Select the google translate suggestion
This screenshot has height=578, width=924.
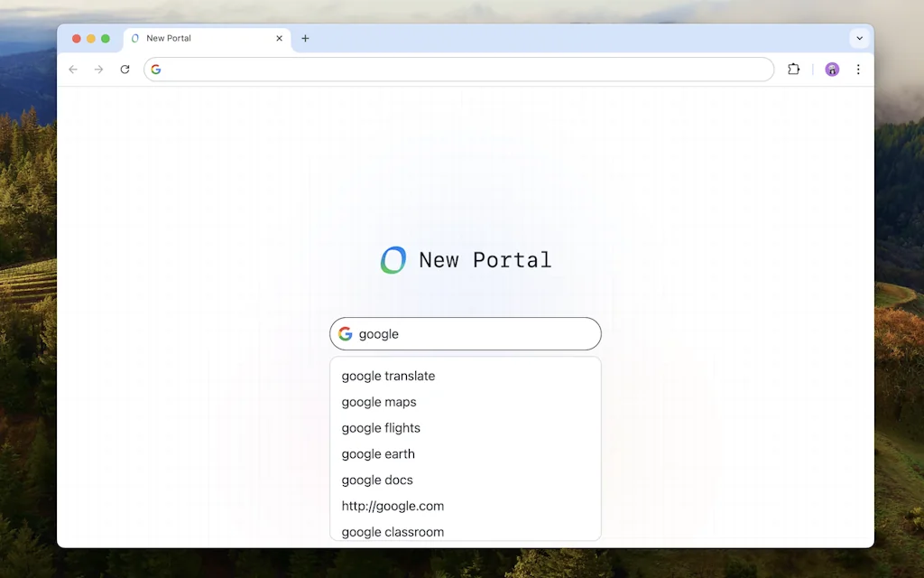pos(388,376)
